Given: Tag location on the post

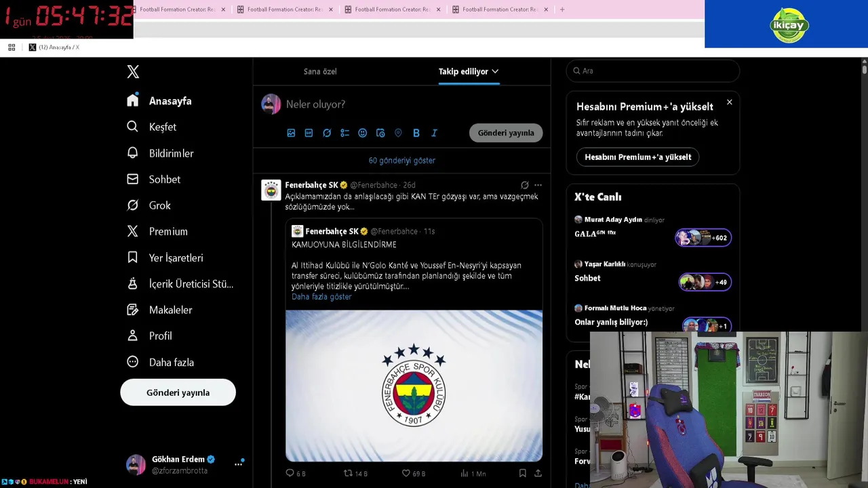Looking at the screenshot, I should click(x=398, y=133).
